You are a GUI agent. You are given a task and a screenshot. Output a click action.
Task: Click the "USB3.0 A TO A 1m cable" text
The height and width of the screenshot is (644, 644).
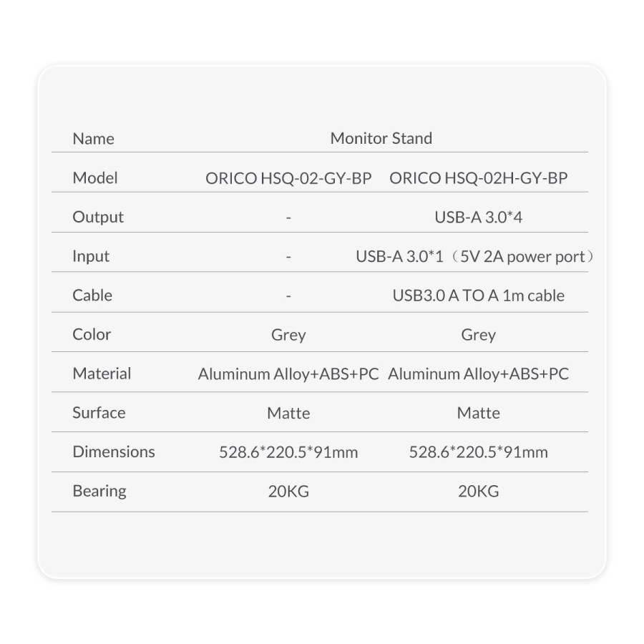478,296
